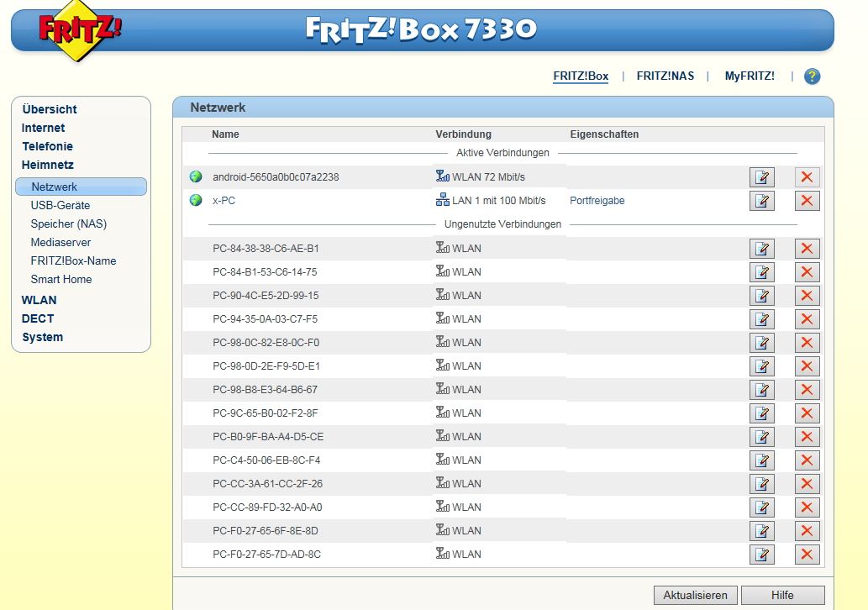Delete entry PC-98-B8-E3-64-B6-67
Image resolution: width=868 pixels, height=610 pixels.
point(808,390)
